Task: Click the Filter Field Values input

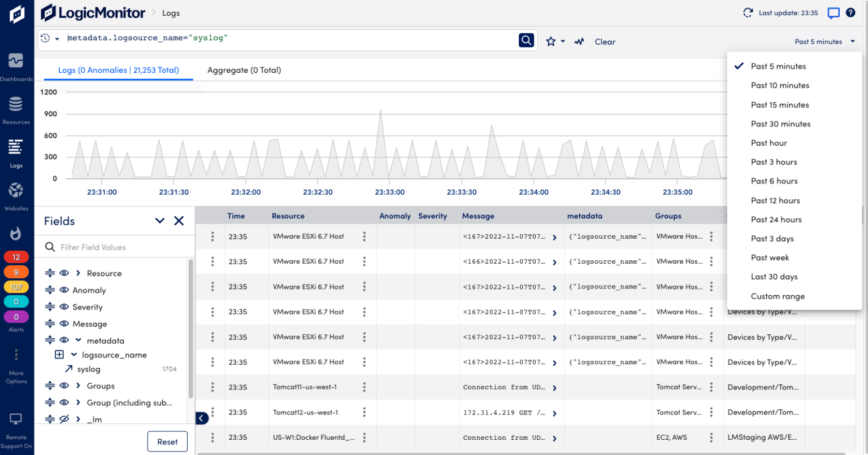Action: click(x=113, y=247)
